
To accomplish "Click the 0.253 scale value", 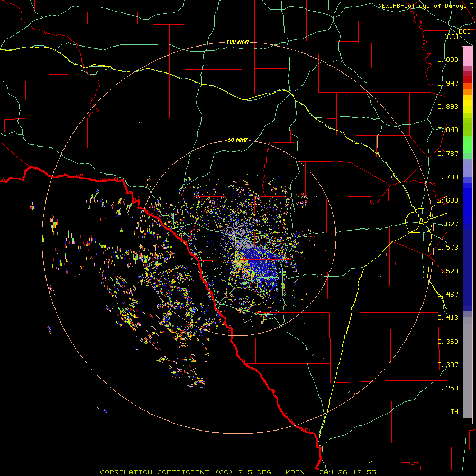I will [448, 388].
